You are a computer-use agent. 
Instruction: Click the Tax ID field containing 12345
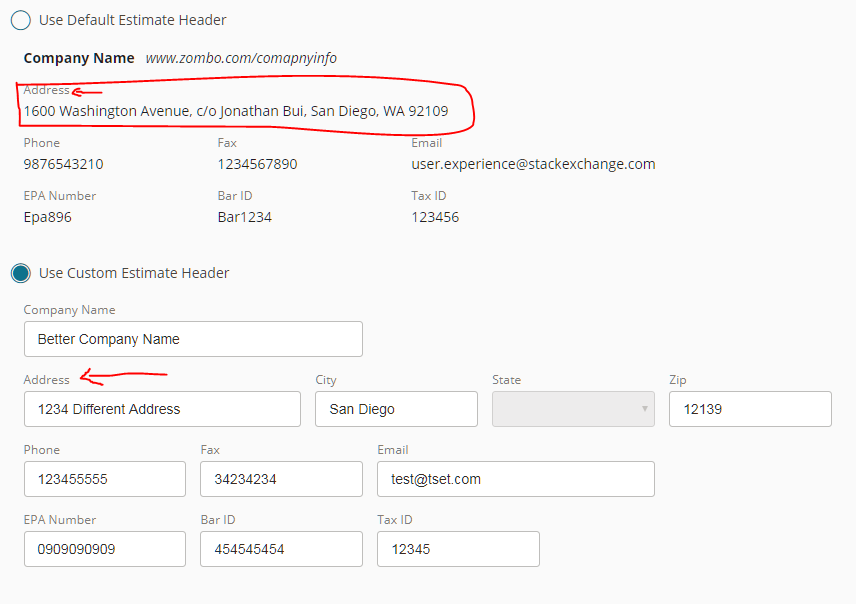pos(458,549)
